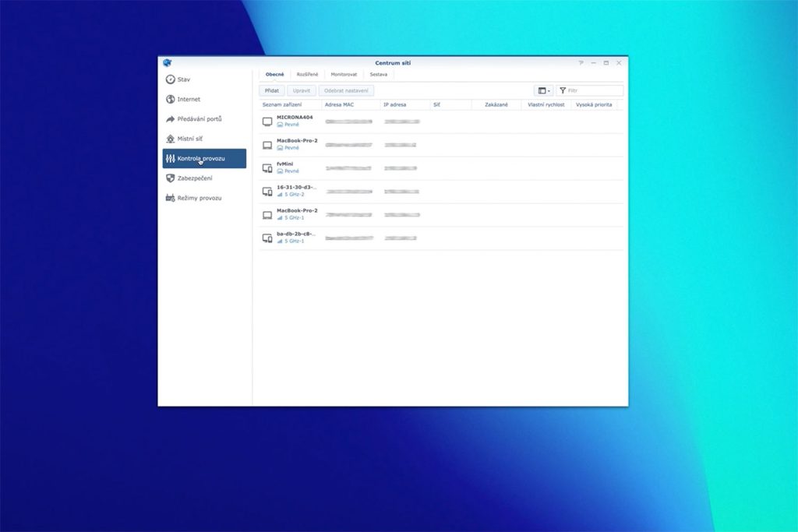Open the column layout dropdown
This screenshot has height=532, width=798.
point(543,90)
